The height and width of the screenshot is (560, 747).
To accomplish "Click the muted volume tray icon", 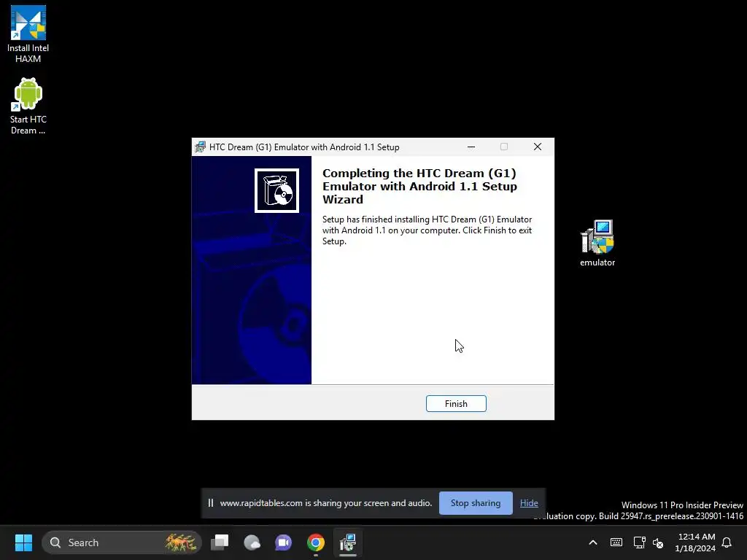I will [658, 542].
